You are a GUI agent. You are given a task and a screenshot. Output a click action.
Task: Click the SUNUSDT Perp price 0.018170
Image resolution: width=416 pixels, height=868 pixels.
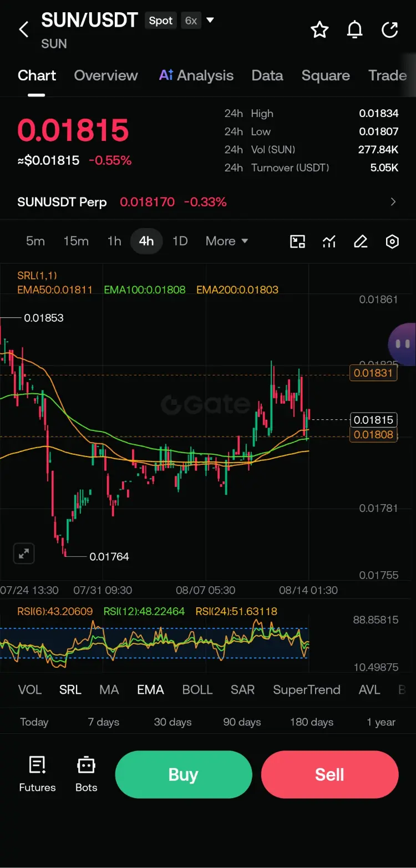(148, 202)
